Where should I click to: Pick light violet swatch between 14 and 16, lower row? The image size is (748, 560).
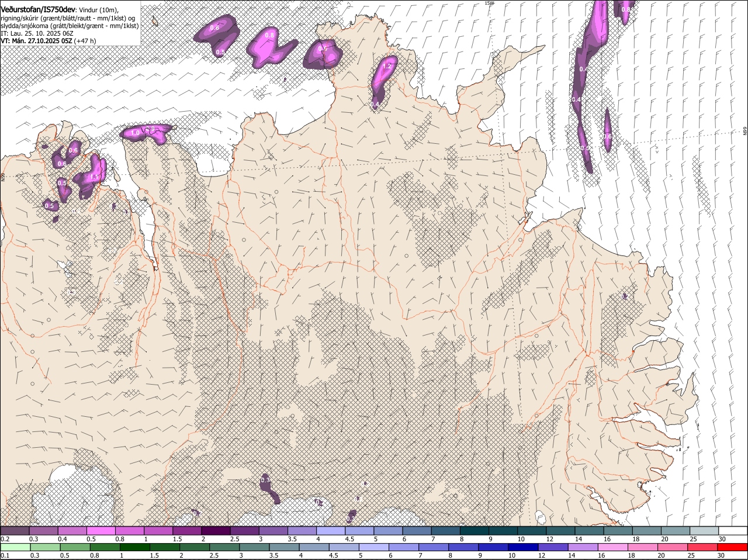click(583, 547)
